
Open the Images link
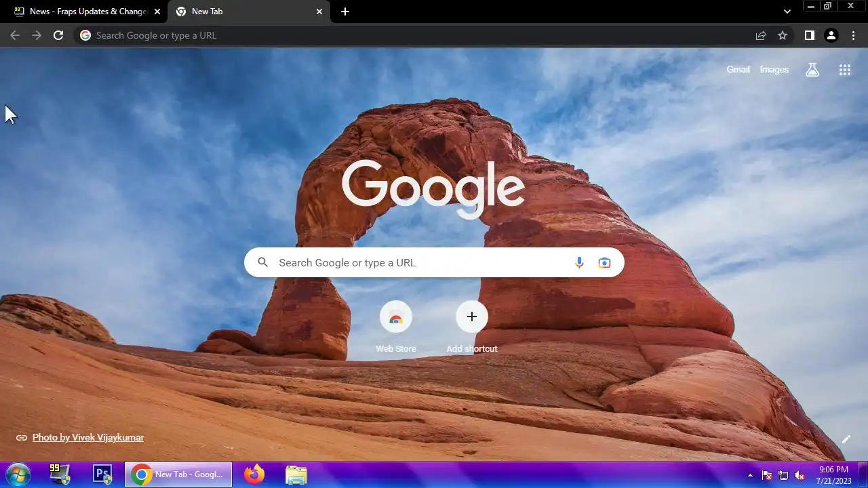[774, 70]
